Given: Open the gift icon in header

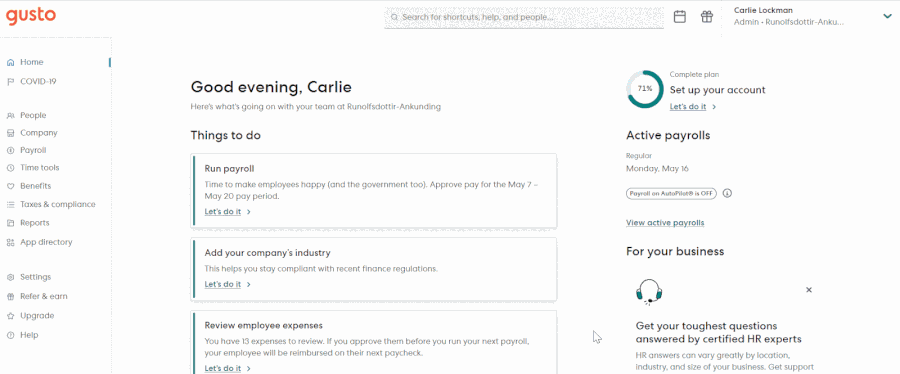Looking at the screenshot, I should (707, 17).
